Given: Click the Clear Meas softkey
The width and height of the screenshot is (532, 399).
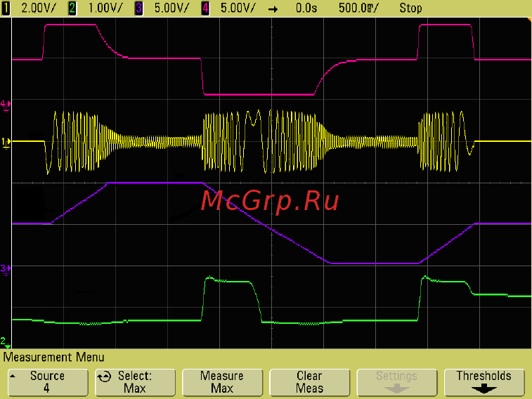Looking at the screenshot, I should 309,382.
